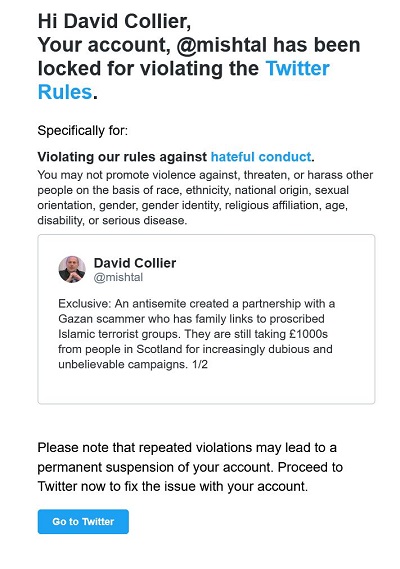Open the hateful conduct policy link
The height and width of the screenshot is (569, 400).
[x=261, y=157]
